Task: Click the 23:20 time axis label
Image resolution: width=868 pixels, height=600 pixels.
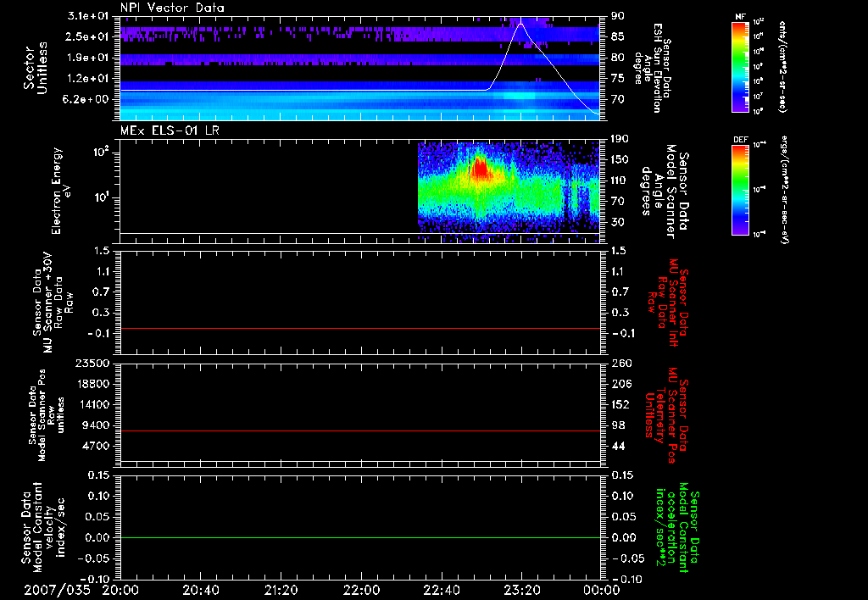Action: [521, 590]
